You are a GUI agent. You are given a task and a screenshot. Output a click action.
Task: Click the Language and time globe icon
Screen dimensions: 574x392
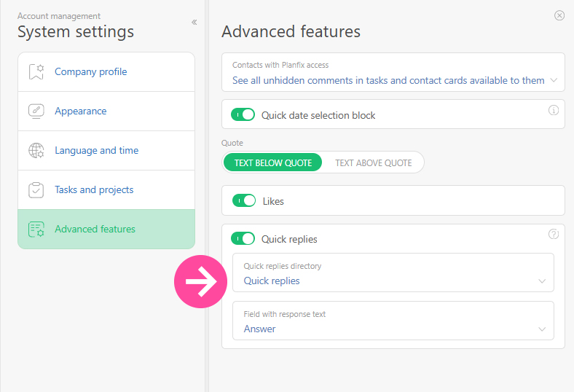pyautogui.click(x=36, y=151)
